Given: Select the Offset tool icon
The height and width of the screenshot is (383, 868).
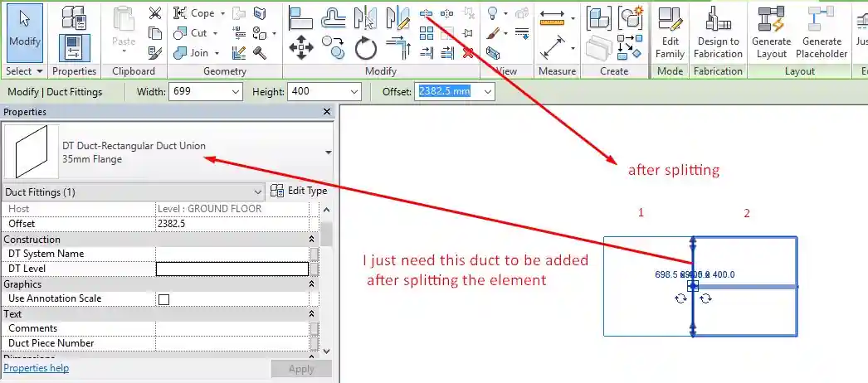Looking at the screenshot, I should tap(334, 17).
